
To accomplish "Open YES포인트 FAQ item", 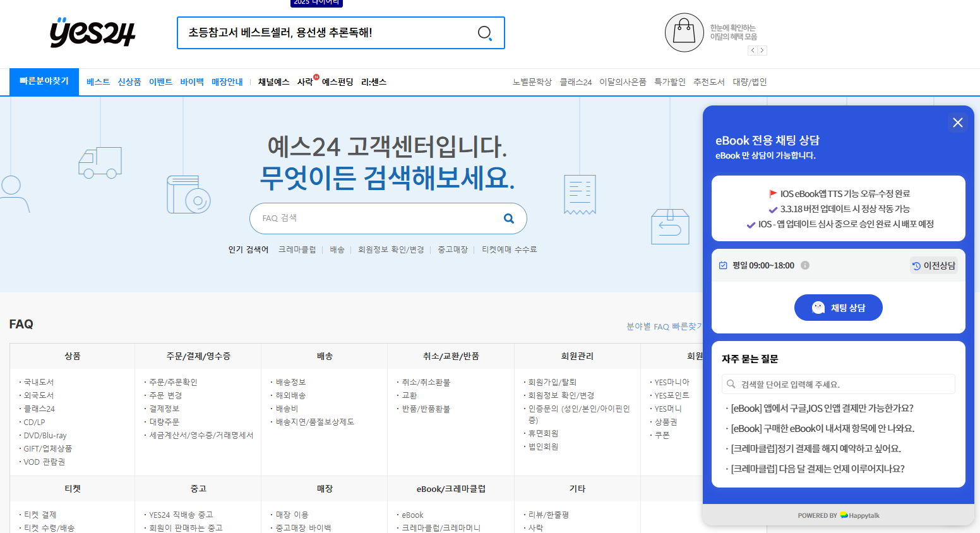I will 672,395.
